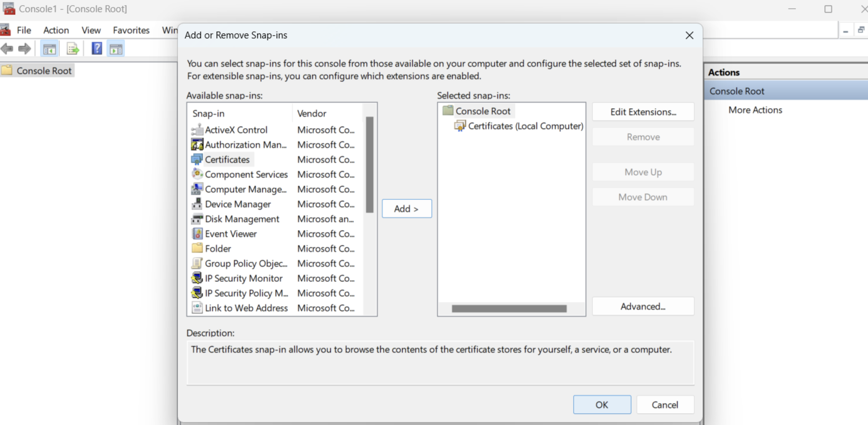Select Certificates (Local Computer) in selected list
Image resolution: width=868 pixels, height=425 pixels.
point(525,126)
